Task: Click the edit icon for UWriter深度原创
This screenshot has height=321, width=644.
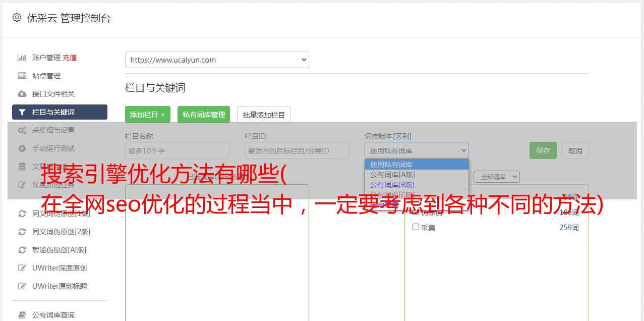Action: click(x=22, y=268)
